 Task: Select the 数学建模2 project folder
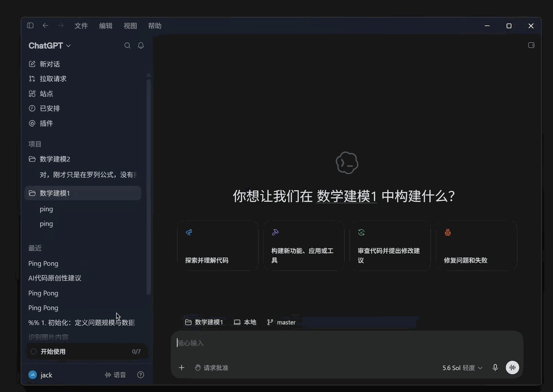[x=83, y=159]
